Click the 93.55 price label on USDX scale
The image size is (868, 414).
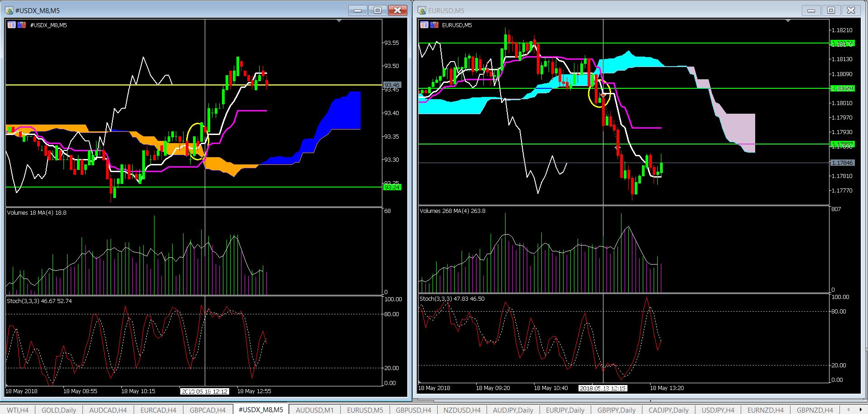391,43
